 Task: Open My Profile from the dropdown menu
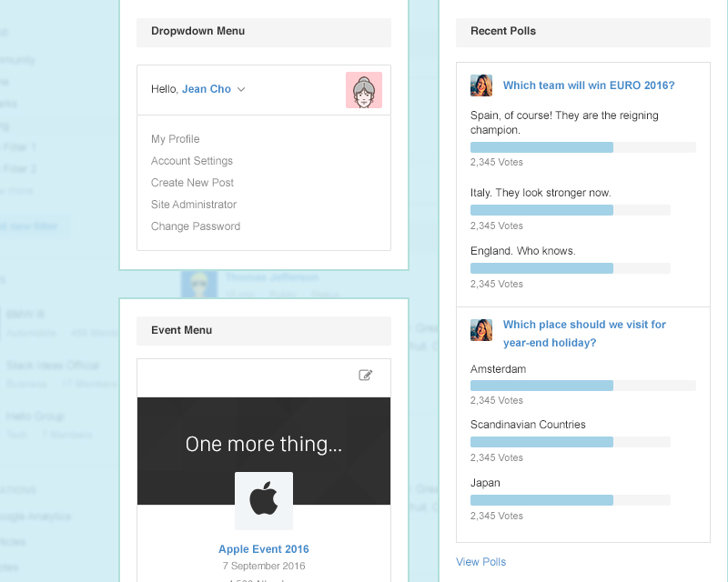tap(175, 138)
